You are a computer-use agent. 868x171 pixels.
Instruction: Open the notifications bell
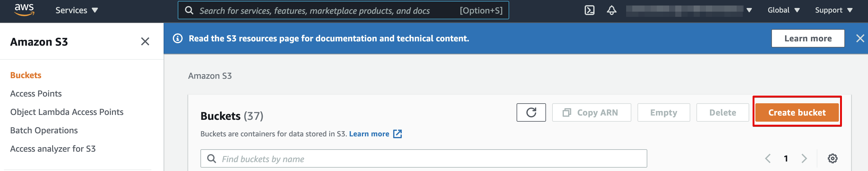[612, 10]
